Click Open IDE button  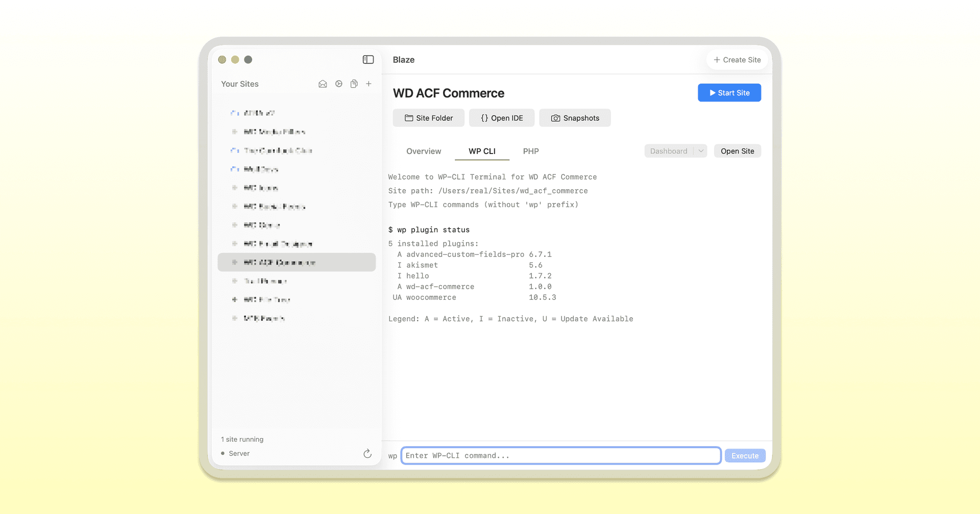(502, 118)
